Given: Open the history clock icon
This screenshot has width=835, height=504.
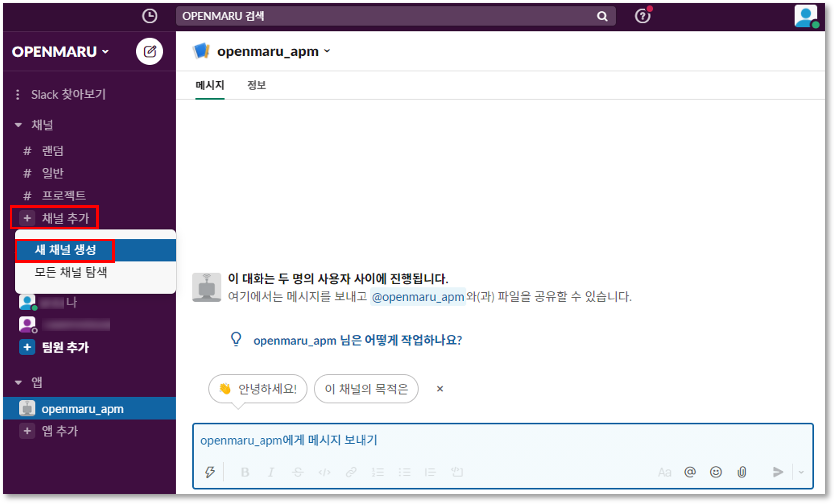Looking at the screenshot, I should [x=150, y=16].
